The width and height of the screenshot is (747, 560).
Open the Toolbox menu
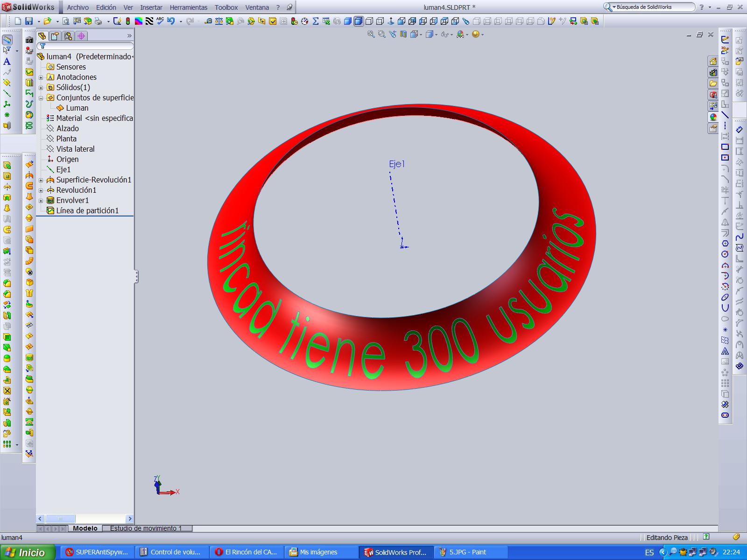(226, 7)
